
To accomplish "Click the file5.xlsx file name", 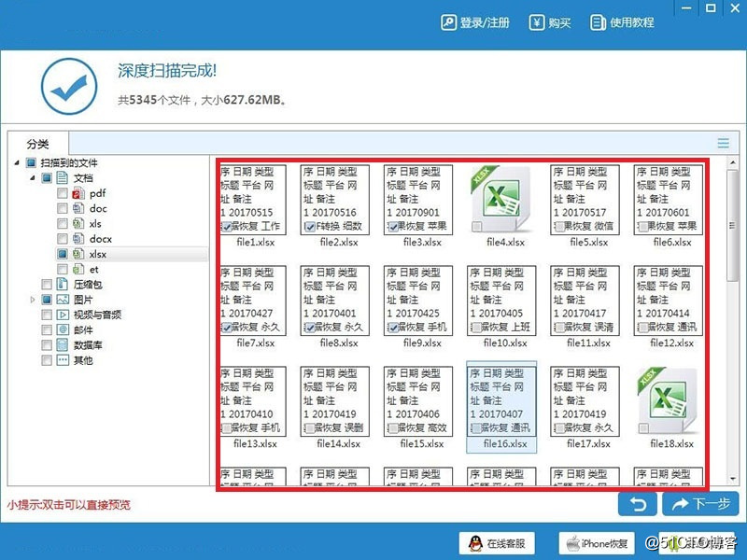I will [x=589, y=243].
